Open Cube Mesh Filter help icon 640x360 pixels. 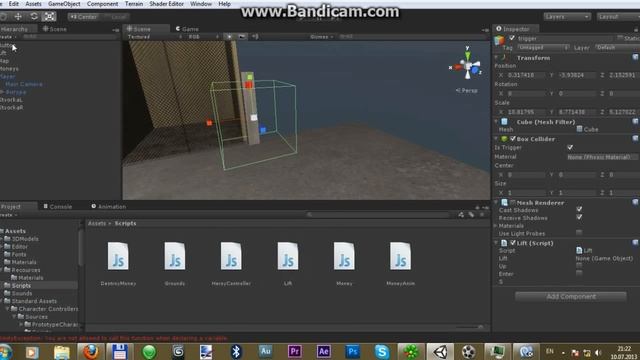coord(636,122)
